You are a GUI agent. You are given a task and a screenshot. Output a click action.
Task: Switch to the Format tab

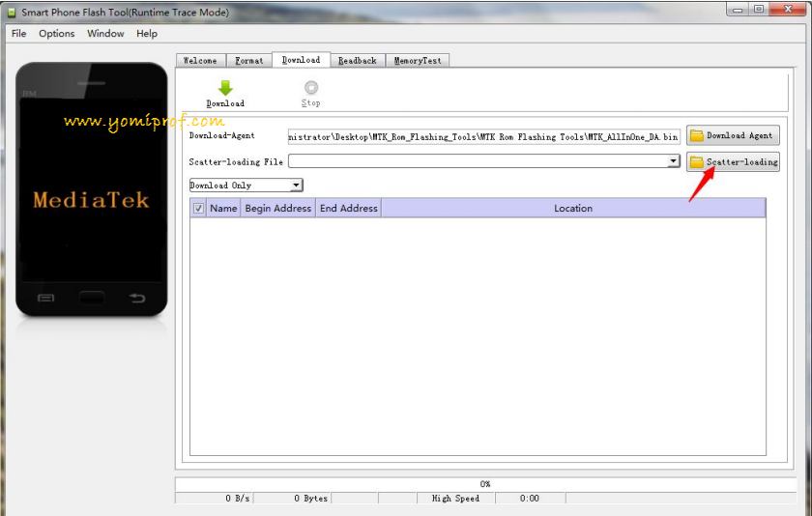pyautogui.click(x=249, y=61)
